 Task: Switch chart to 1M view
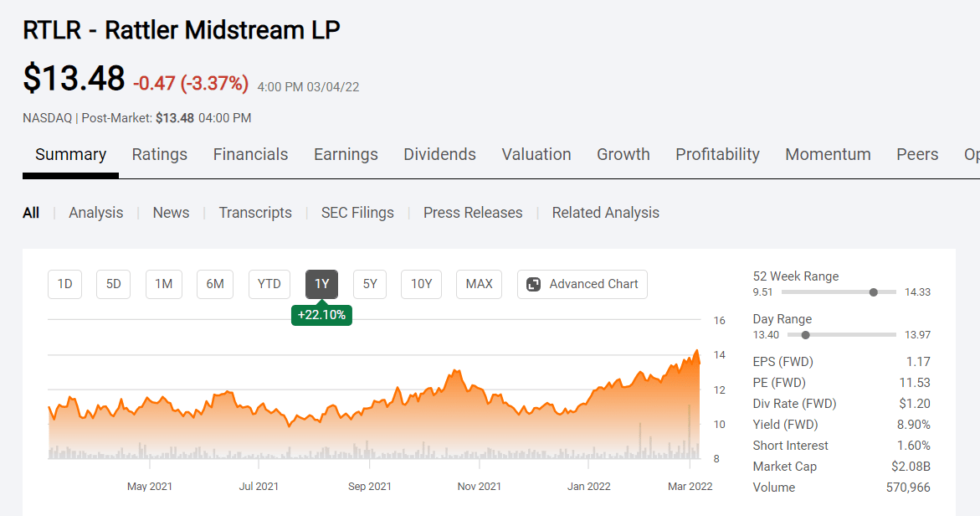(x=163, y=284)
